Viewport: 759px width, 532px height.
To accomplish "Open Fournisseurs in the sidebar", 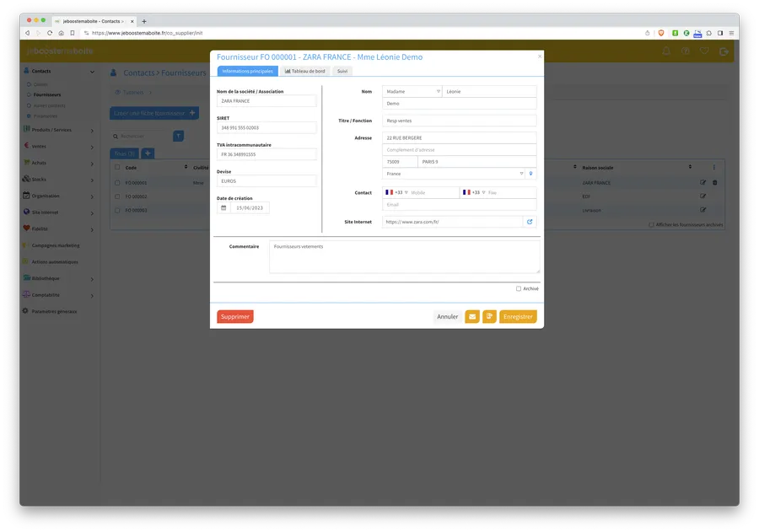I will click(x=47, y=95).
